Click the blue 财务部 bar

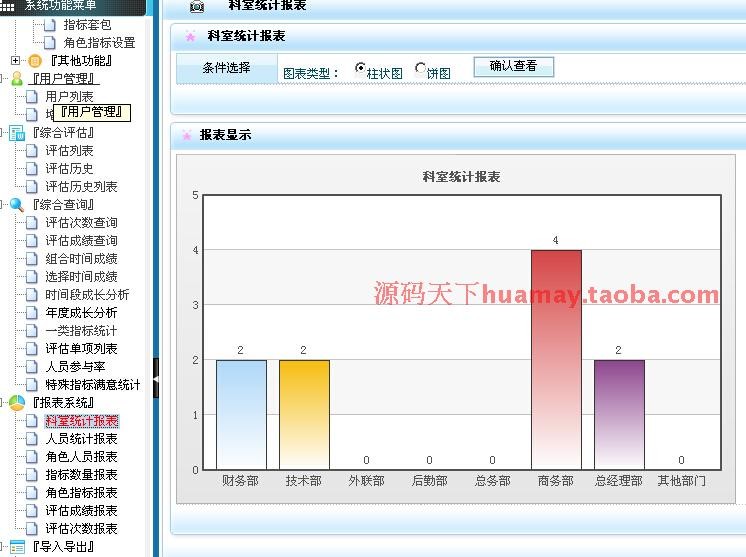[x=241, y=415]
